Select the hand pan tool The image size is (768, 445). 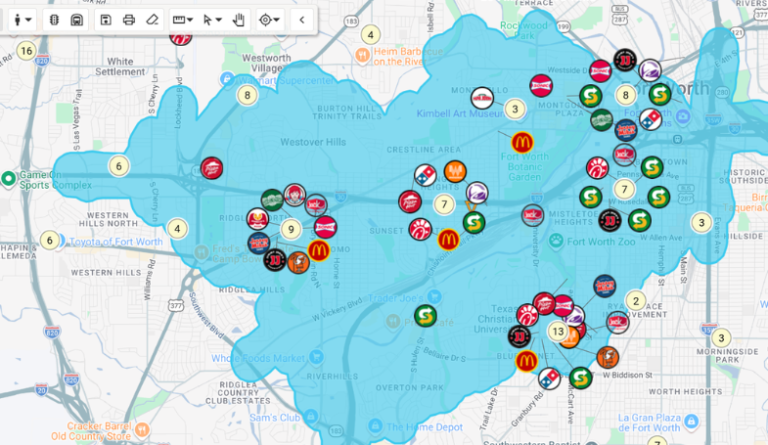click(x=239, y=20)
